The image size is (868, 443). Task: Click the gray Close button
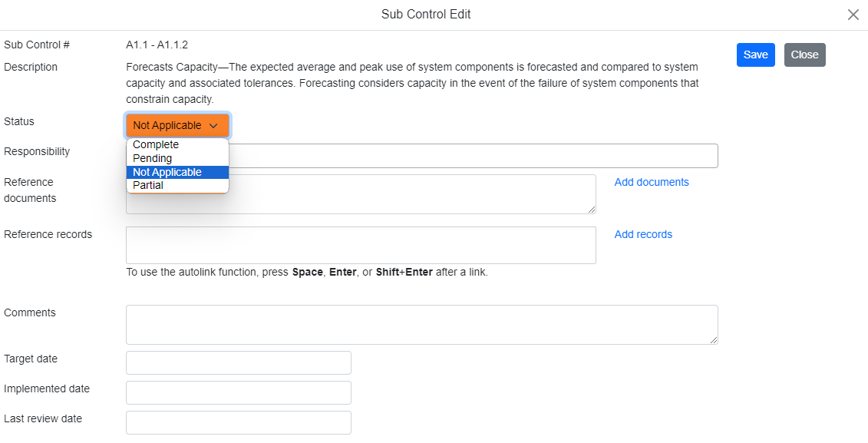click(x=804, y=55)
